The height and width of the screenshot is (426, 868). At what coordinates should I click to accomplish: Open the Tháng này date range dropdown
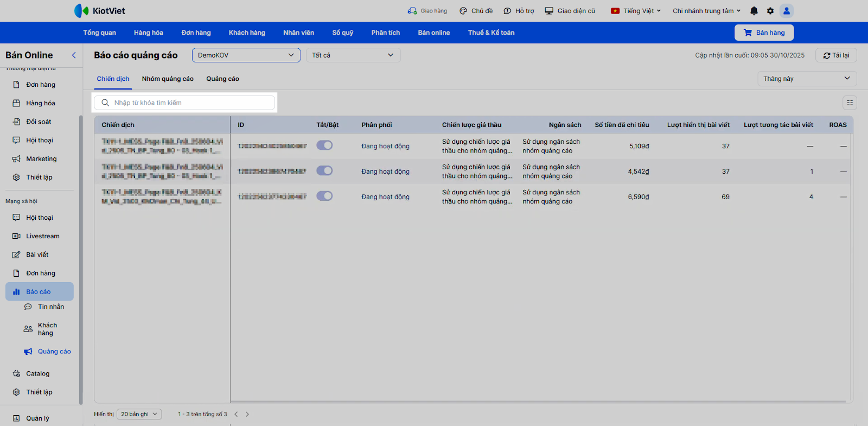(807, 79)
